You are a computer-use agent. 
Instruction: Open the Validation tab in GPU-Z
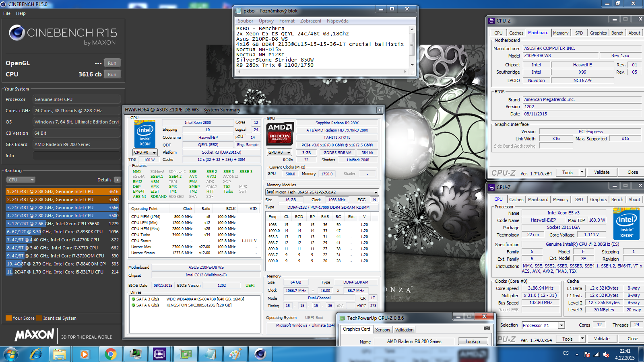(x=404, y=330)
